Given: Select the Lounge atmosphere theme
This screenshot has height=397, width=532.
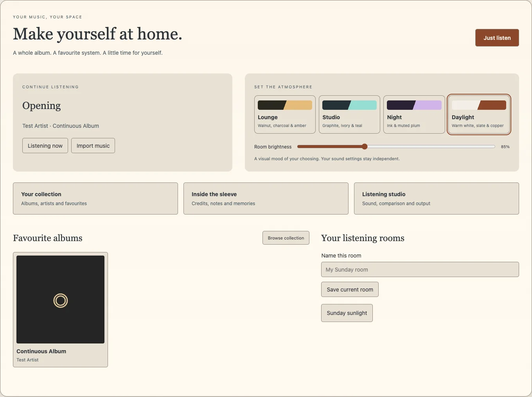Looking at the screenshot, I should (285, 114).
